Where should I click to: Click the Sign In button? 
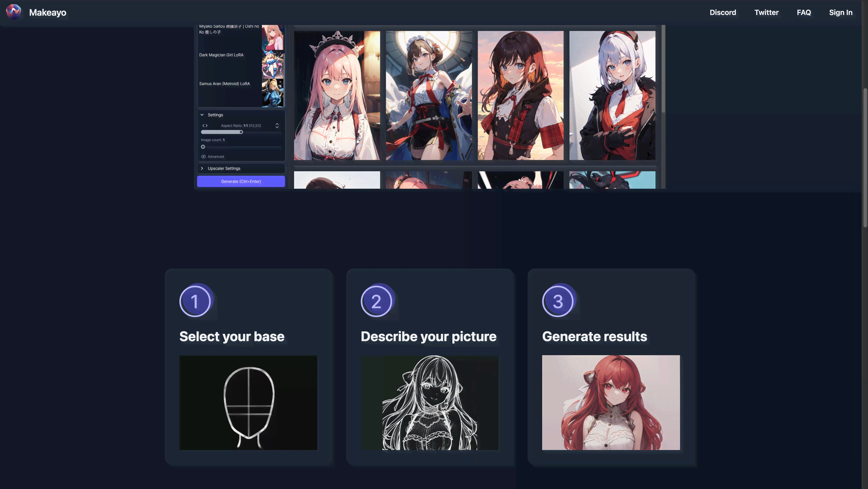(x=841, y=12)
